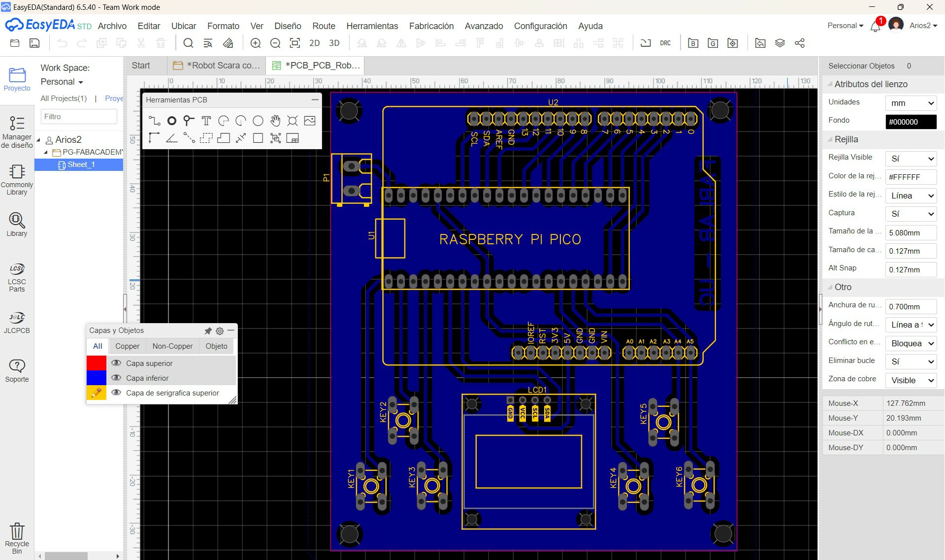Select the Canvas origin tool

point(154,138)
